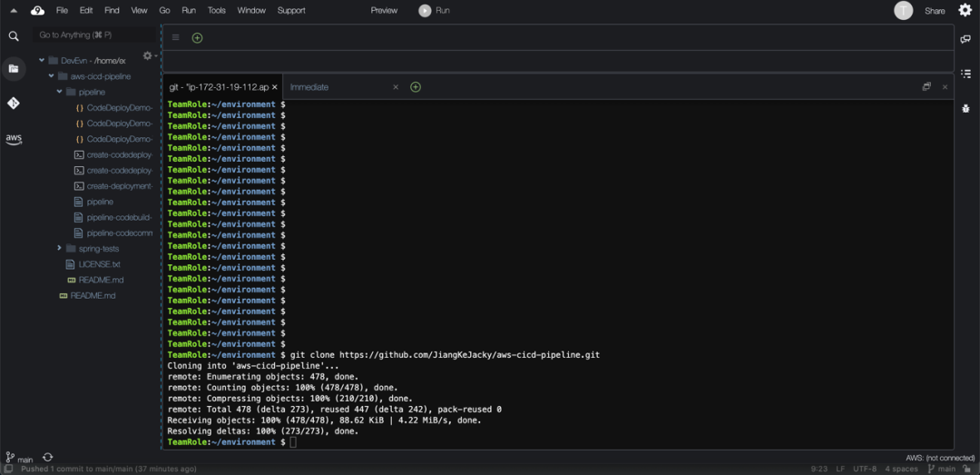Collapse the top menu bar arrow
The width and height of the screenshot is (980, 475).
click(14, 11)
